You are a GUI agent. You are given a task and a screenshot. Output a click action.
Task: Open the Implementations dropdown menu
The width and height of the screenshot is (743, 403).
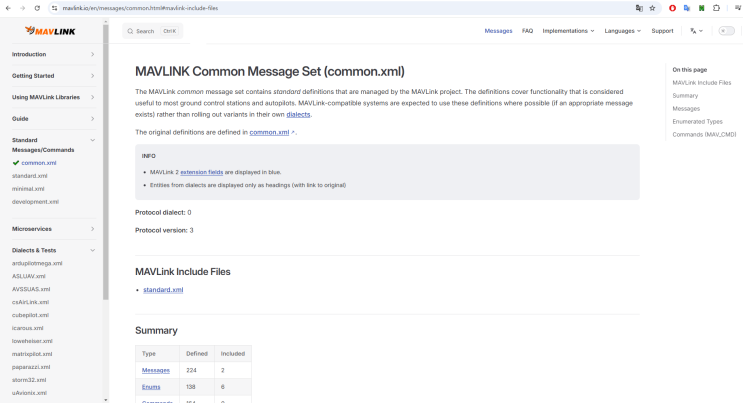pyautogui.click(x=568, y=31)
